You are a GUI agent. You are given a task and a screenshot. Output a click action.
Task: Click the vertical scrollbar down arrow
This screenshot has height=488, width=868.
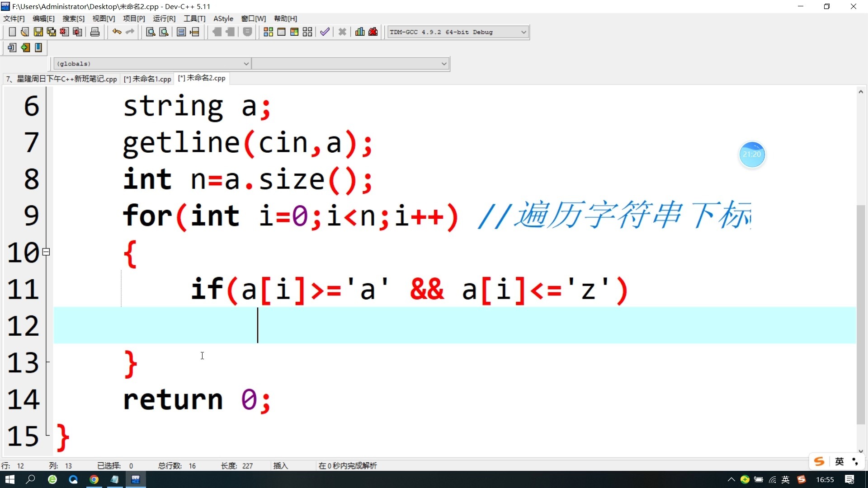860,451
